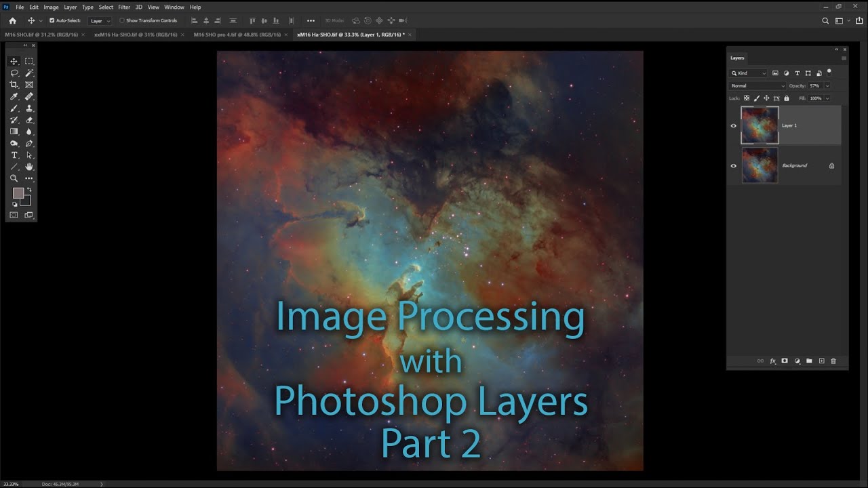Viewport: 868px width, 488px height.
Task: Select the History Brush tool
Action: 14,120
